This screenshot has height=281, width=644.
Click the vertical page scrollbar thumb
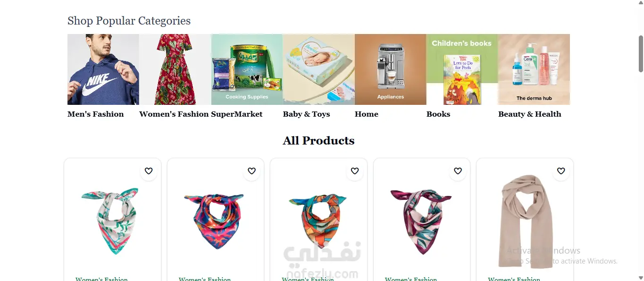point(641,53)
